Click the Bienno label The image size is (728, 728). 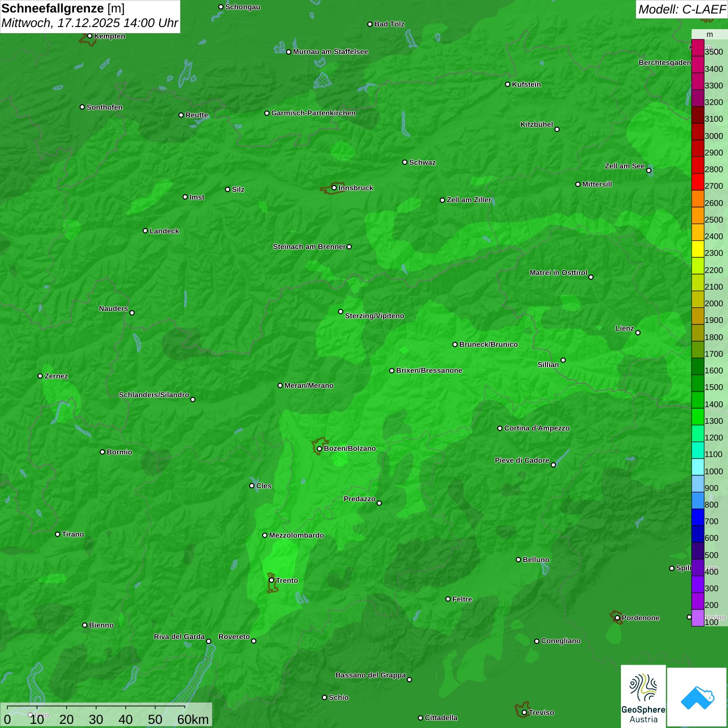pos(101,625)
